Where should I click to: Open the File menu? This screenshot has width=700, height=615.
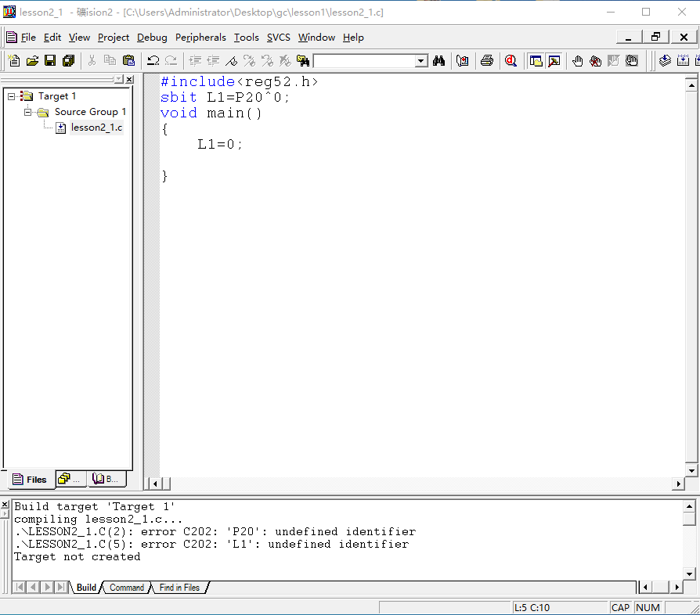pos(28,38)
